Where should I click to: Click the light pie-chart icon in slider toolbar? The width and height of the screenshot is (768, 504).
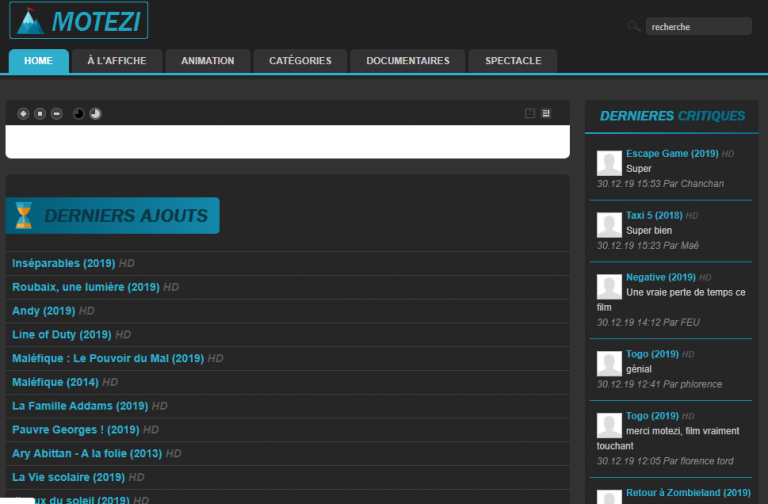pos(95,113)
